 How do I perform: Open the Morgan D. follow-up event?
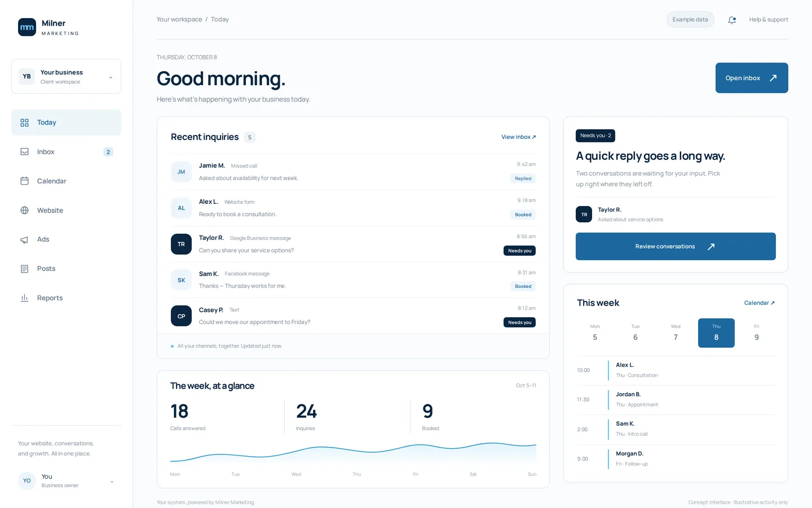pos(676,459)
